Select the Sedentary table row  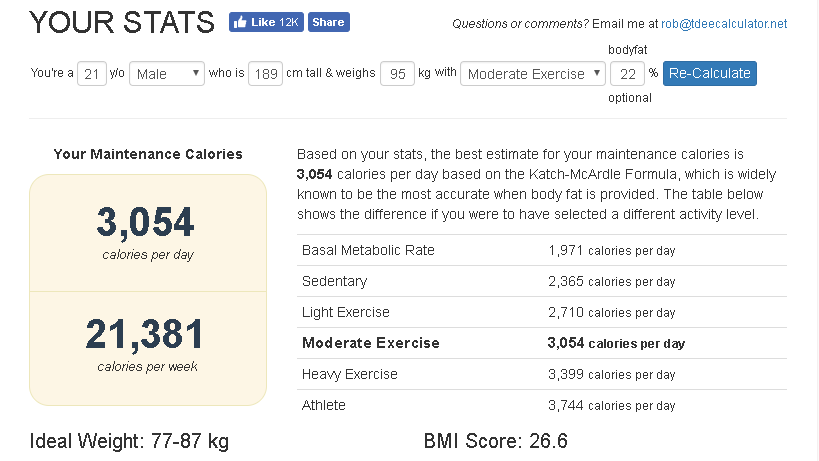click(542, 281)
